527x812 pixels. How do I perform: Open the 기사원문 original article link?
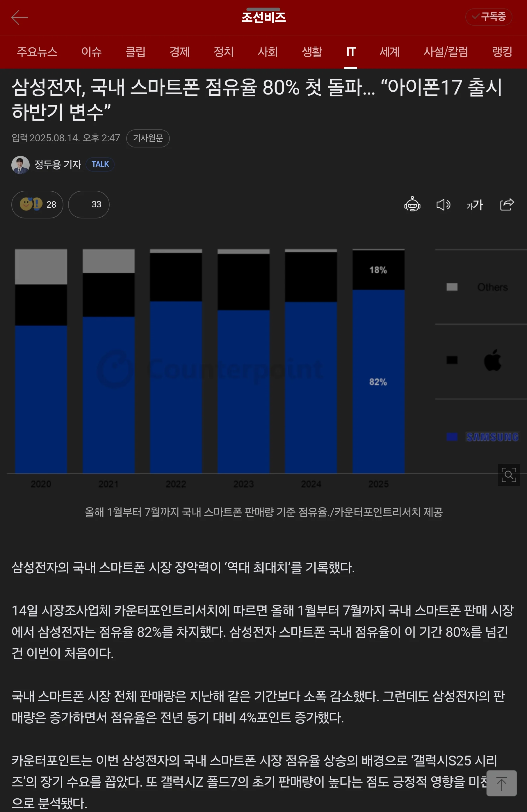[x=148, y=138]
